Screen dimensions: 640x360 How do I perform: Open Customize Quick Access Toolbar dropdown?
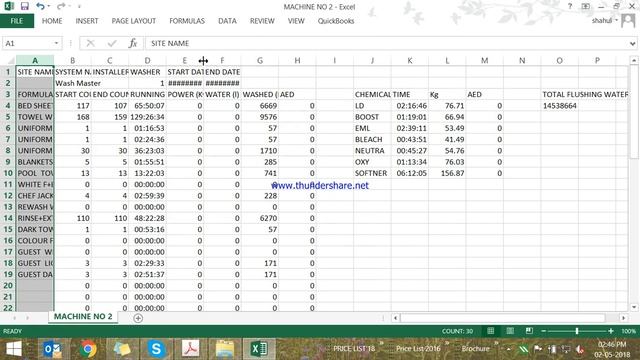(x=79, y=7)
